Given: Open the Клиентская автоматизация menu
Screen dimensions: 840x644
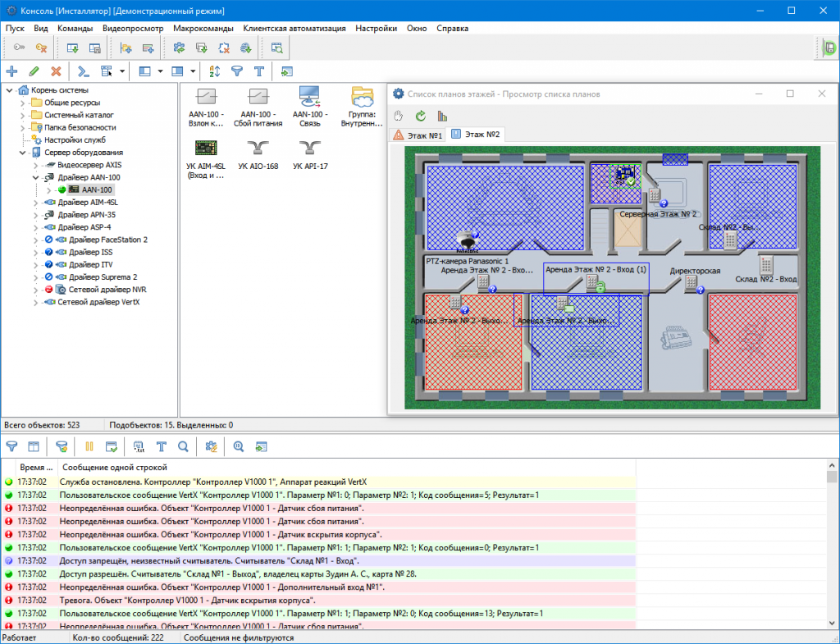Looking at the screenshot, I should (x=294, y=29).
